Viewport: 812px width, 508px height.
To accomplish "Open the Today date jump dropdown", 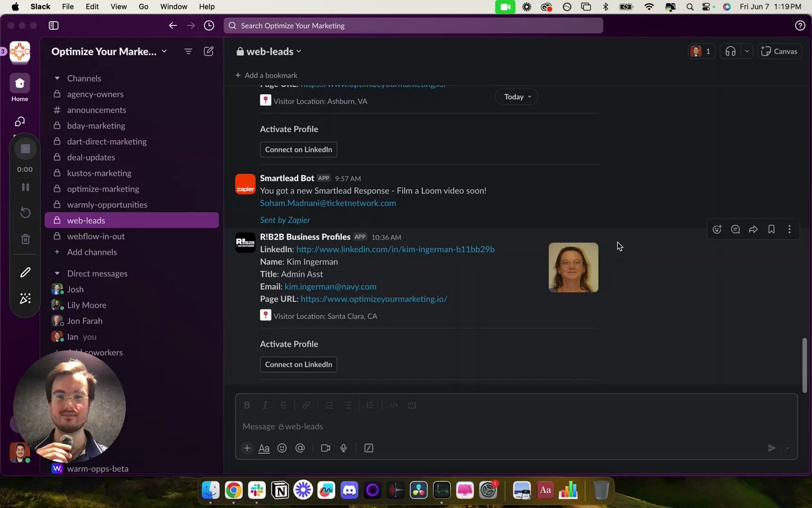I will coord(517,97).
